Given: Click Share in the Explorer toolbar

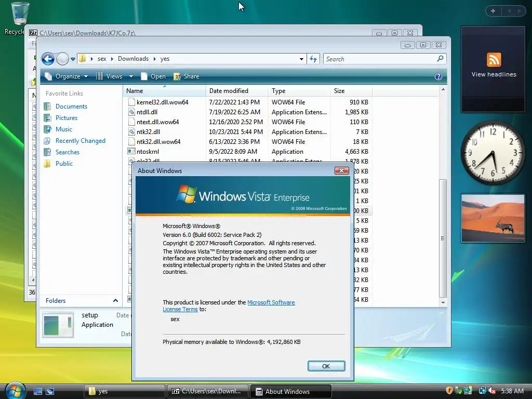Looking at the screenshot, I should 187,76.
